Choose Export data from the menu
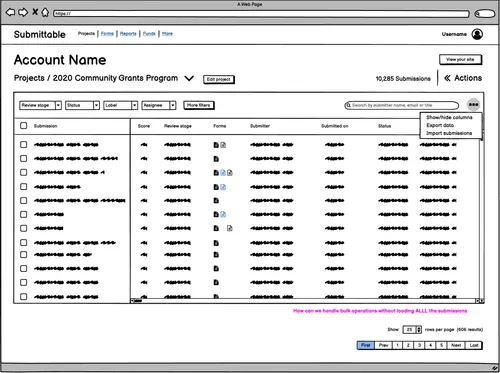This screenshot has height=373, width=500. pos(440,125)
